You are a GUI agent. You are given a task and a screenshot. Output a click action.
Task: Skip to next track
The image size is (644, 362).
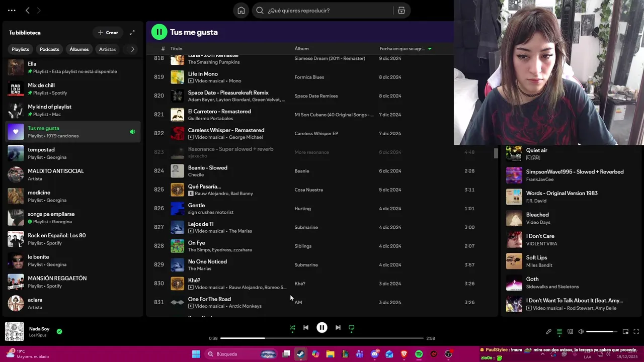(338, 328)
